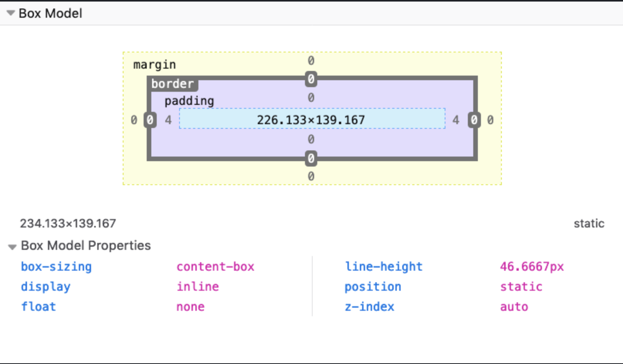This screenshot has width=623, height=364.
Task: Collapse the Box Model Properties triangle
Action: coord(12,247)
